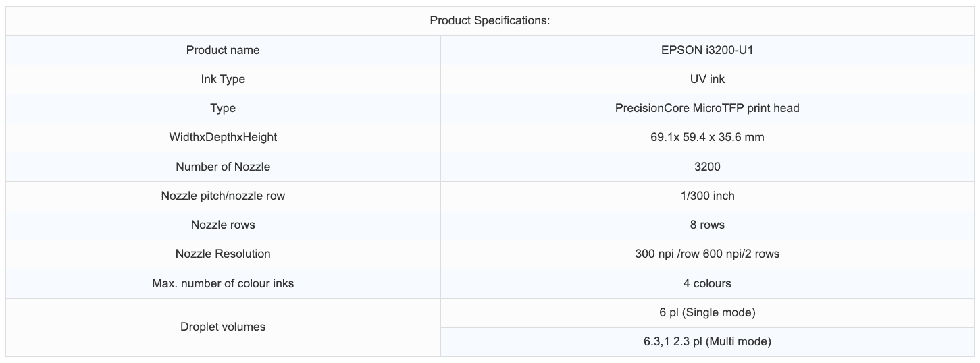The width and height of the screenshot is (980, 363).
Task: Click the PrecisionCore MicroTFP print head text
Action: (x=707, y=108)
